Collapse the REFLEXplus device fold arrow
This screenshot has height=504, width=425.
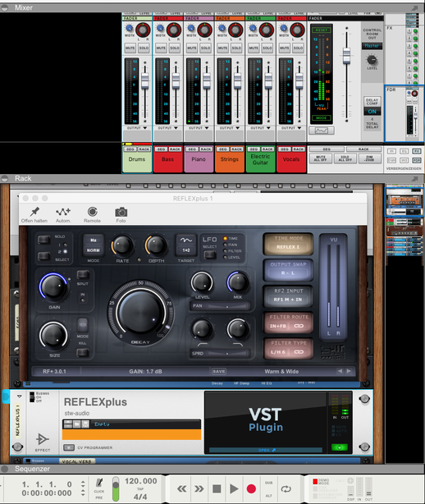click(19, 396)
